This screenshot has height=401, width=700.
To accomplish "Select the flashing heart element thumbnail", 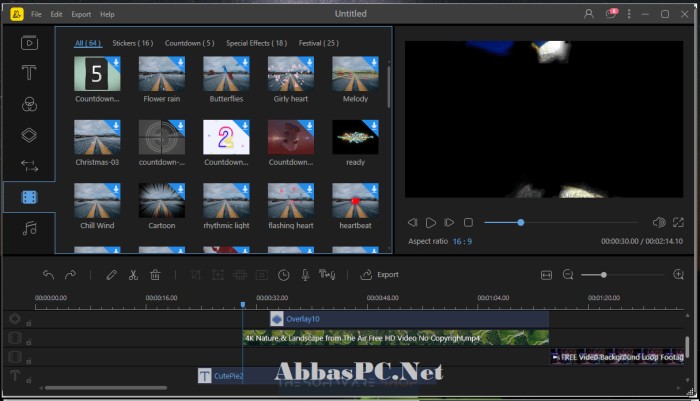I will pyautogui.click(x=291, y=200).
